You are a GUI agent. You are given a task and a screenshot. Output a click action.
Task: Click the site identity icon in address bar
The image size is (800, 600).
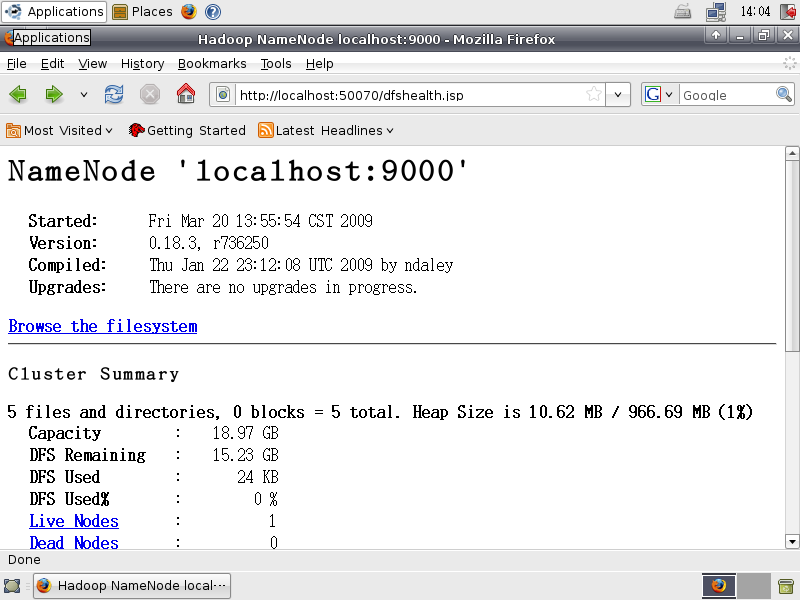pyautogui.click(x=223, y=94)
